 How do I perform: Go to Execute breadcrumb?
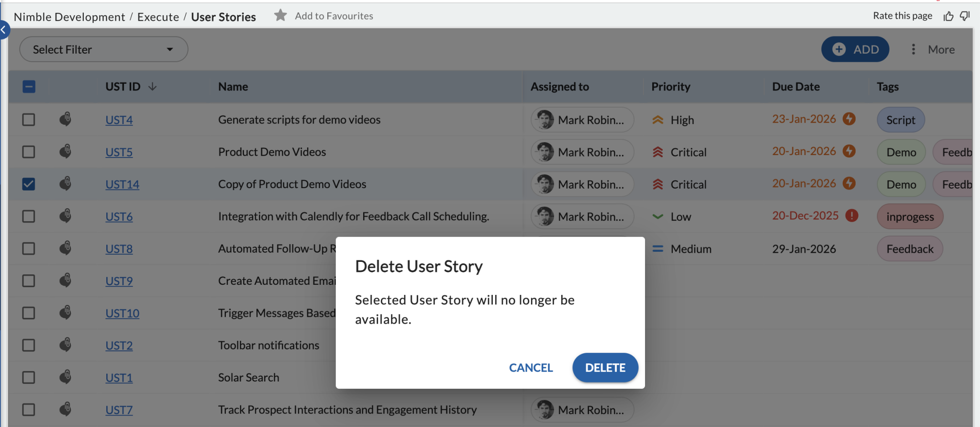click(x=158, y=17)
